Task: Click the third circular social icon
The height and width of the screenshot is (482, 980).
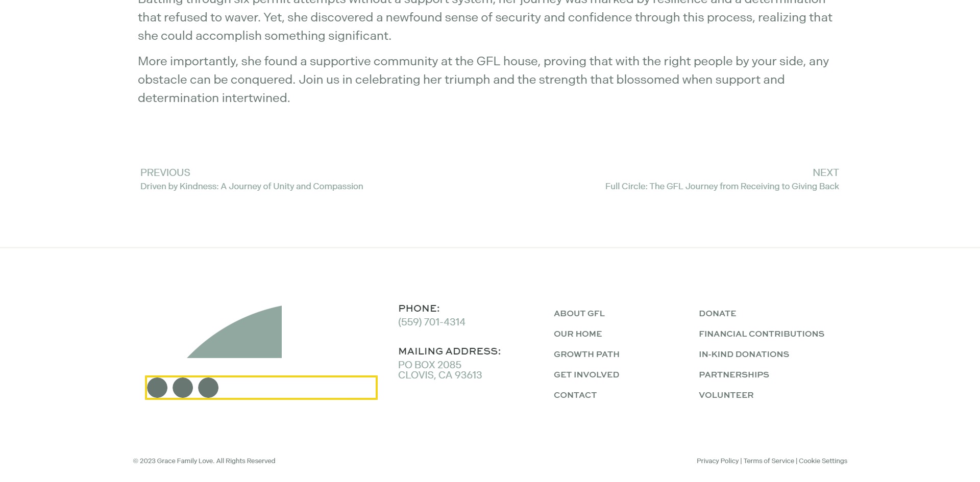Action: [208, 388]
